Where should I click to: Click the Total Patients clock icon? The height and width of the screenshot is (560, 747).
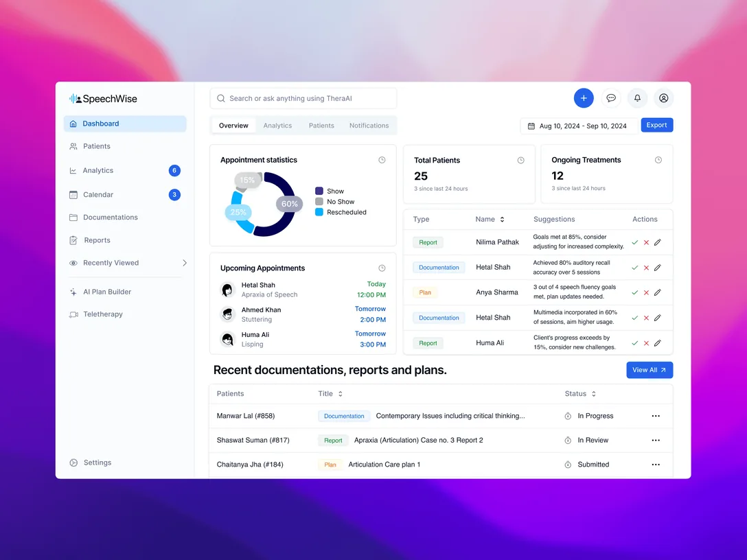[520, 161]
